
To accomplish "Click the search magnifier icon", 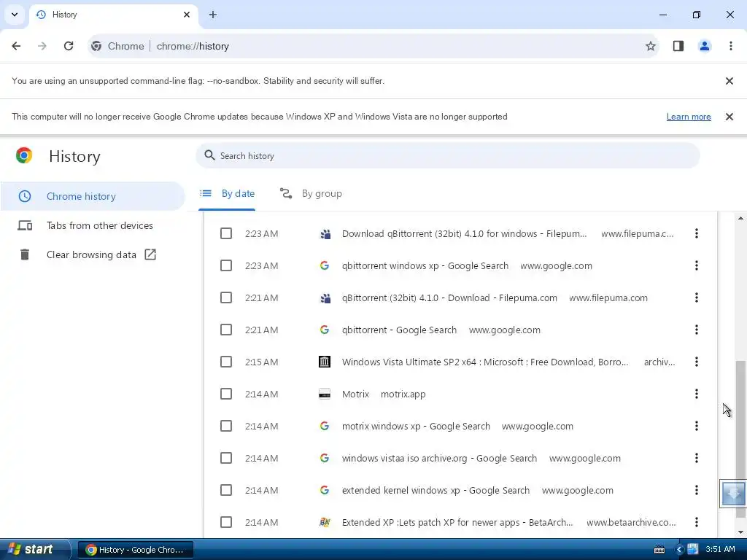I will [209, 155].
